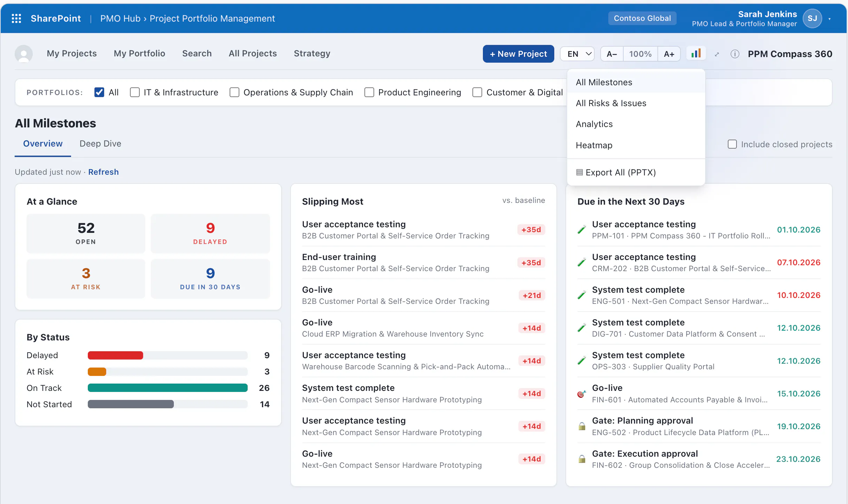Choose Heatmap in the dropdown menu
The width and height of the screenshot is (848, 504).
636,145
